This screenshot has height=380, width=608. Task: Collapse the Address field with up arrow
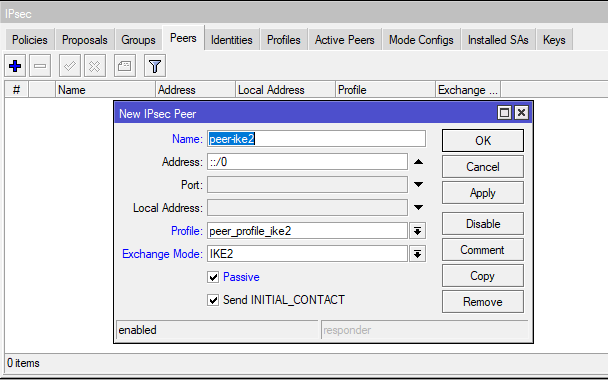click(x=418, y=162)
